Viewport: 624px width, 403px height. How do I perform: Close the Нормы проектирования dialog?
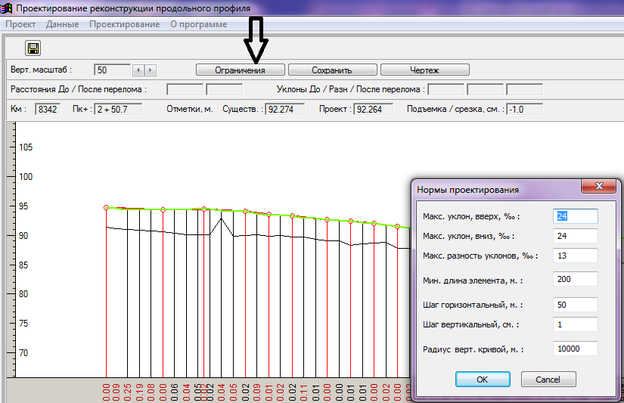point(598,188)
